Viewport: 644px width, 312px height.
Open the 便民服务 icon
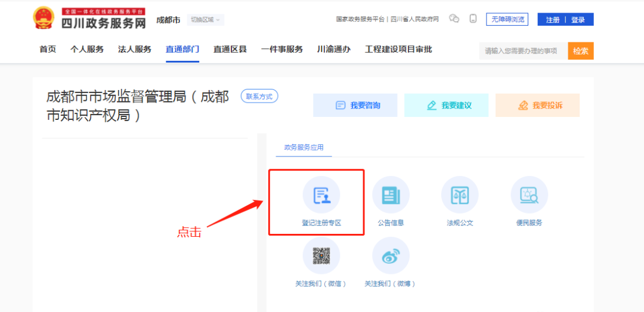coord(529,195)
